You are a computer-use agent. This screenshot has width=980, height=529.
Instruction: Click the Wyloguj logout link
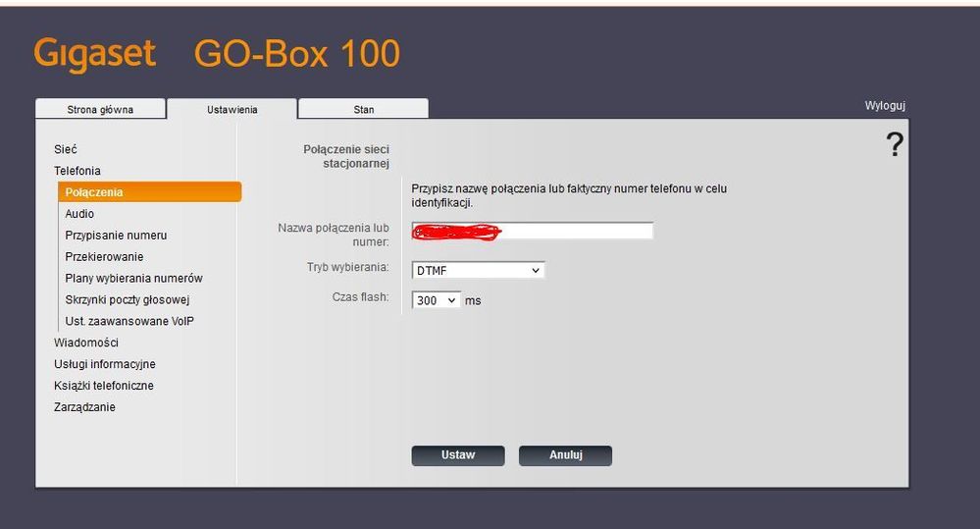pyautogui.click(x=884, y=106)
